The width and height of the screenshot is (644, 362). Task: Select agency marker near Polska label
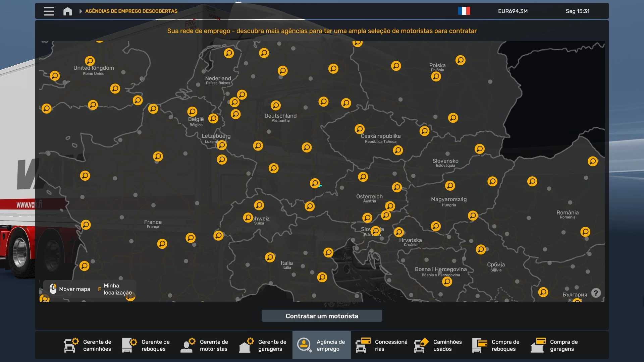(436, 77)
